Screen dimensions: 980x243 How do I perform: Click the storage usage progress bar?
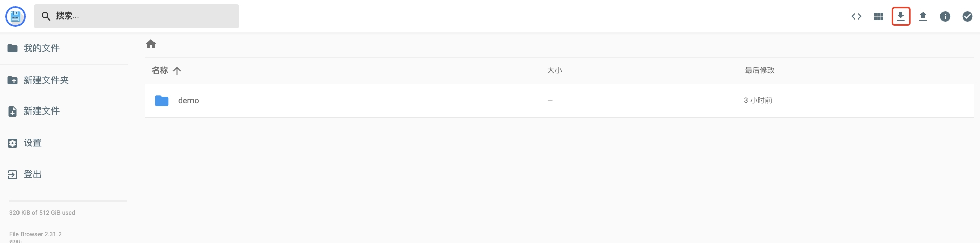tap(68, 201)
